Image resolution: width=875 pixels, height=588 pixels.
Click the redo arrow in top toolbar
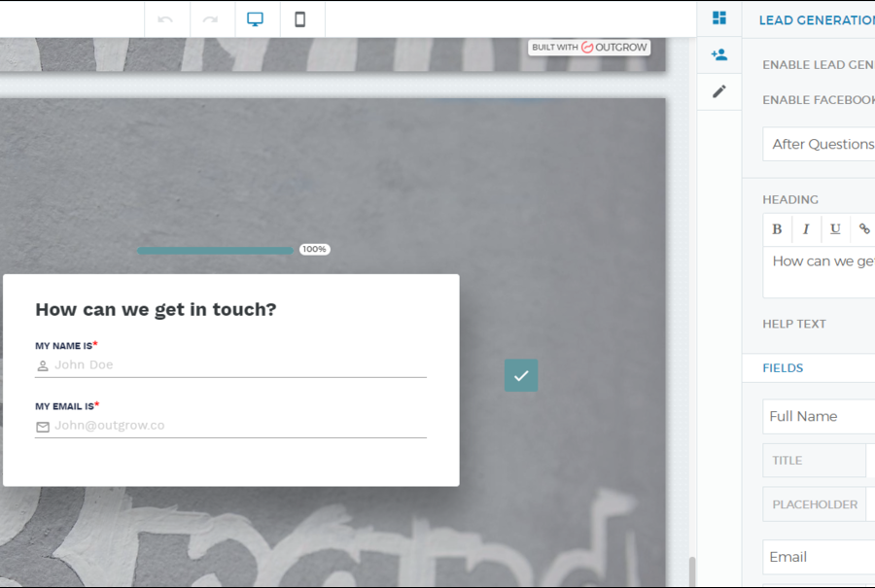210,19
